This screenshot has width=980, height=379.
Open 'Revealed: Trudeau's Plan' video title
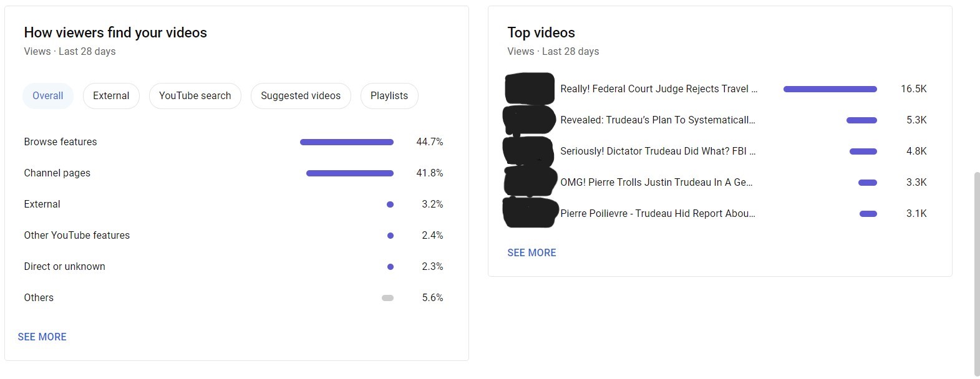coord(657,120)
